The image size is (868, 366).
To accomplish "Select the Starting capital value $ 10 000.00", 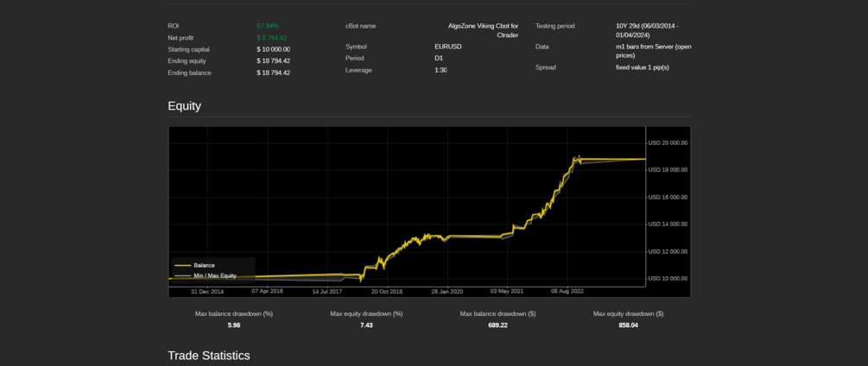I will 274,49.
